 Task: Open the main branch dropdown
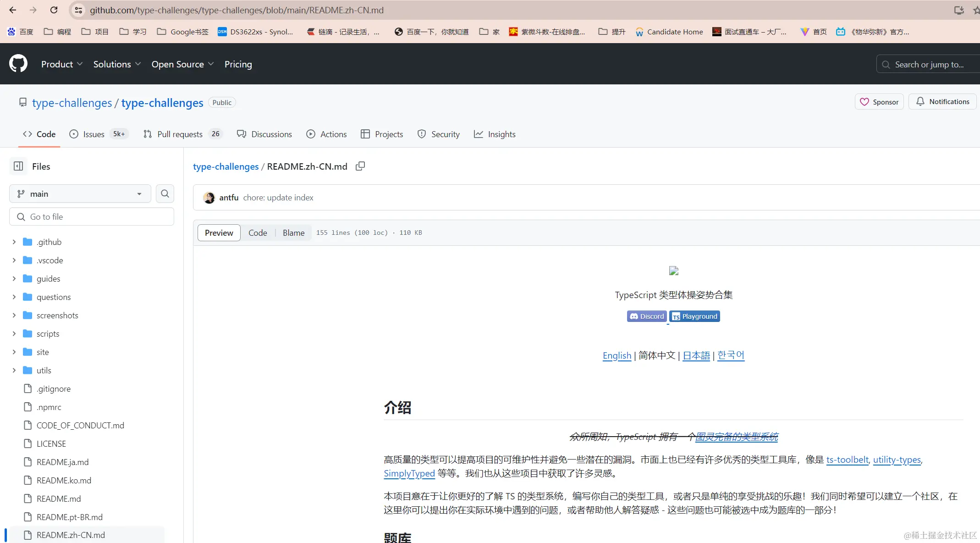pos(80,194)
